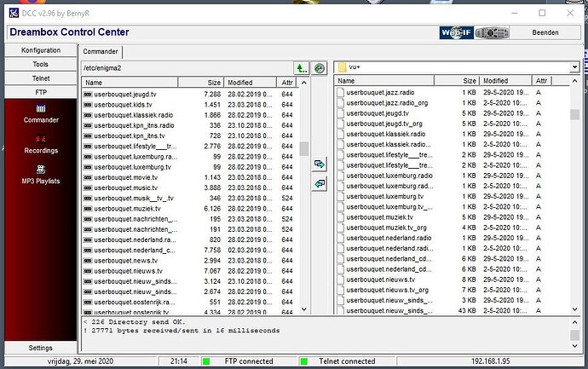The height and width of the screenshot is (369, 588).
Task: Open the remote control icon
Action: 492,32
